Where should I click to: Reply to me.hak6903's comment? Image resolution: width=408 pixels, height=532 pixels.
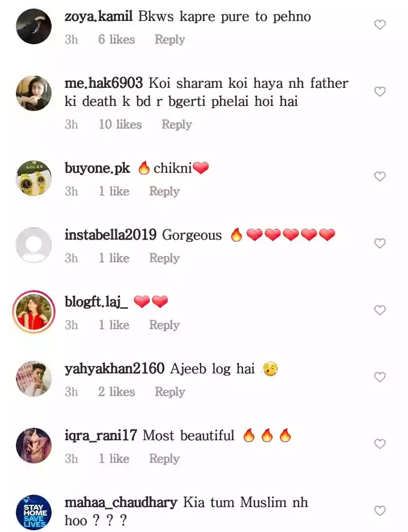(176, 125)
